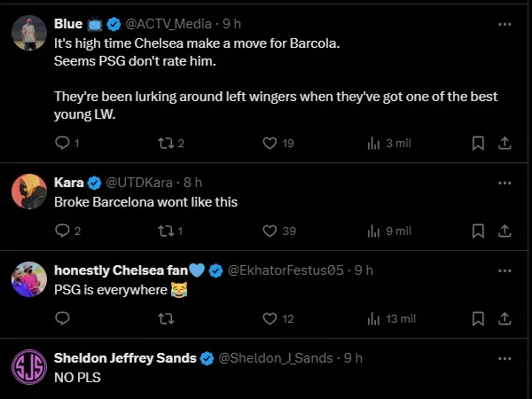Like the 'PSG is everywhere' tweet

tap(270, 318)
